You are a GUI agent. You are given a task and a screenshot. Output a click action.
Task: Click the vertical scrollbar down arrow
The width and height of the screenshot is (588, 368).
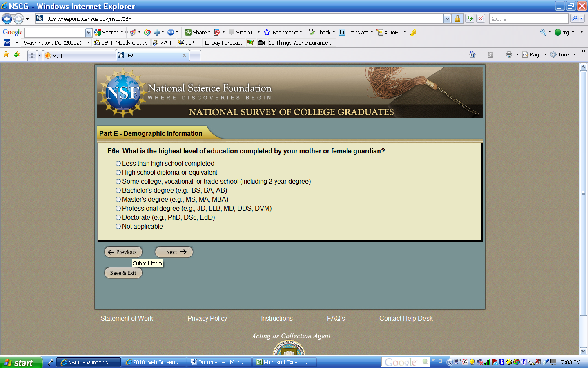click(x=583, y=351)
